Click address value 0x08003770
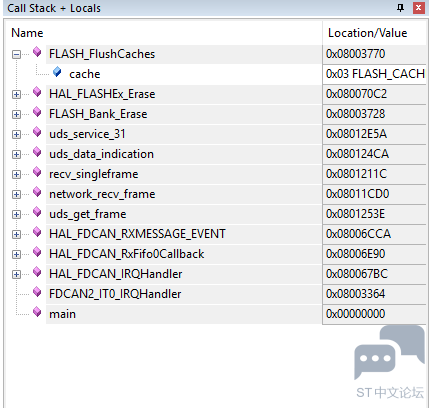Screen dimensions: 433x408 click(x=355, y=54)
